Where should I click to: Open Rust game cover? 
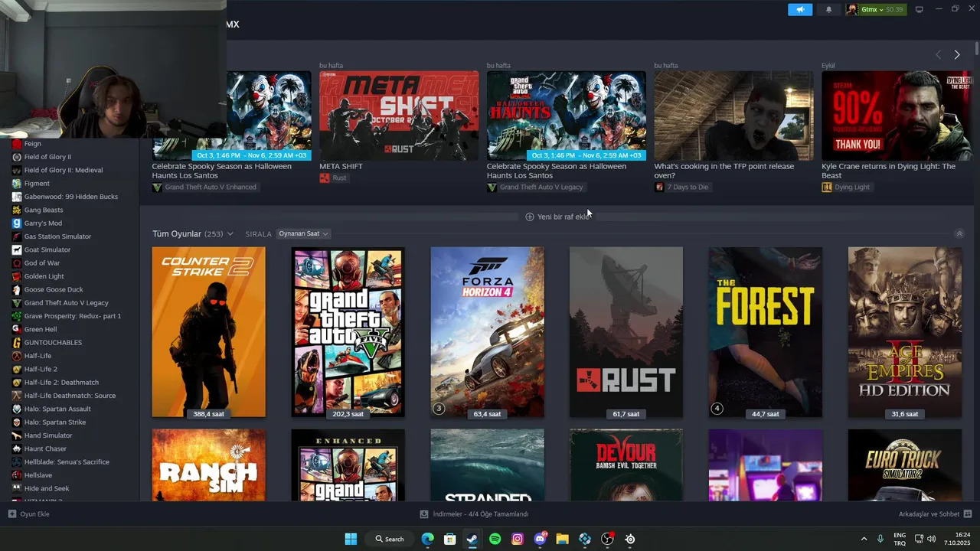pos(626,332)
